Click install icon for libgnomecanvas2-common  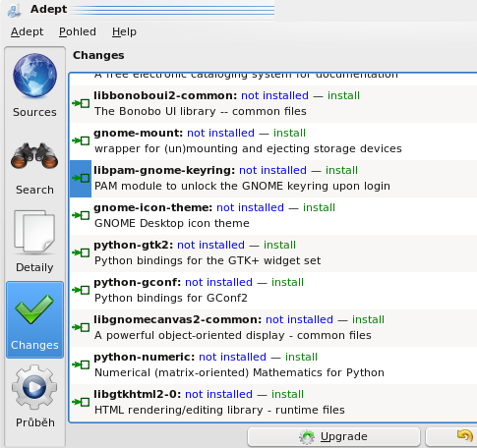(81, 327)
